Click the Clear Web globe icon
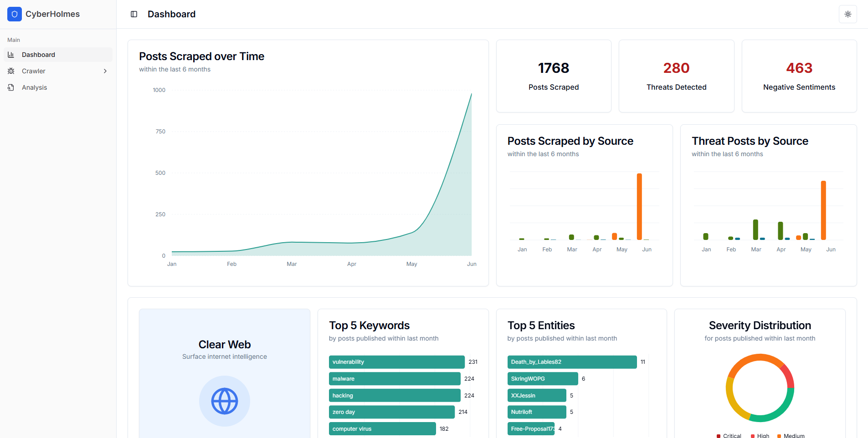Screen dimensions: 868x438 pos(225,401)
